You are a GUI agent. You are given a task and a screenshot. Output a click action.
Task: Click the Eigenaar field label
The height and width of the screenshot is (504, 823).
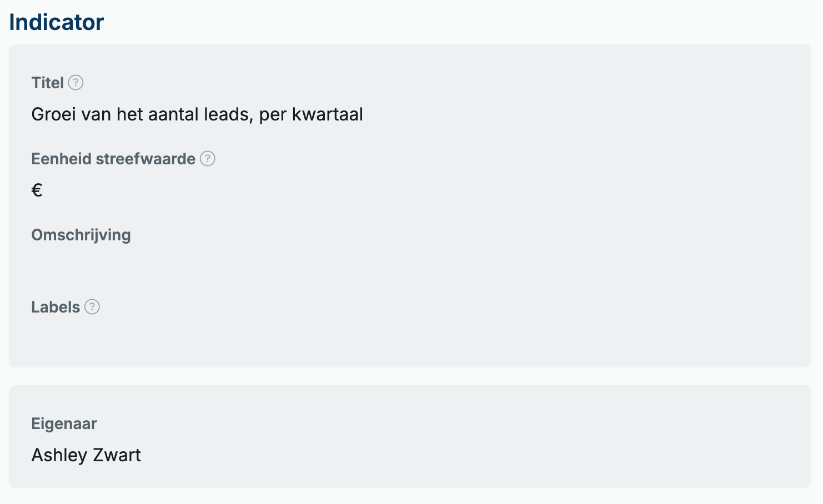click(64, 424)
